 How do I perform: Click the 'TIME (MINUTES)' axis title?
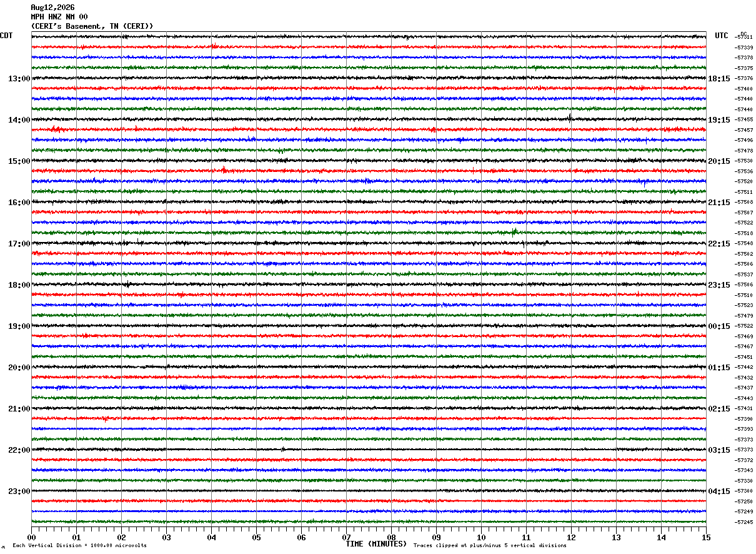coord(376,544)
